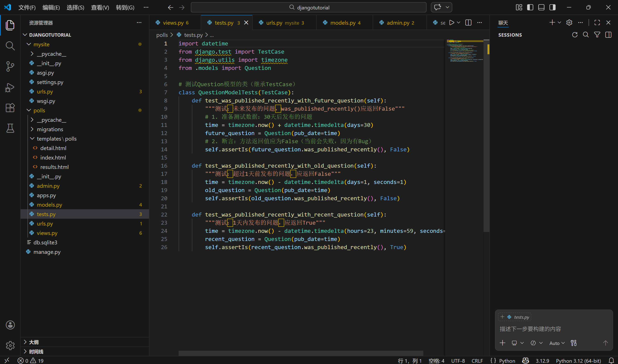618x364 pixels.
Task: Toggle the primary side bar visibility
Action: coord(530,7)
